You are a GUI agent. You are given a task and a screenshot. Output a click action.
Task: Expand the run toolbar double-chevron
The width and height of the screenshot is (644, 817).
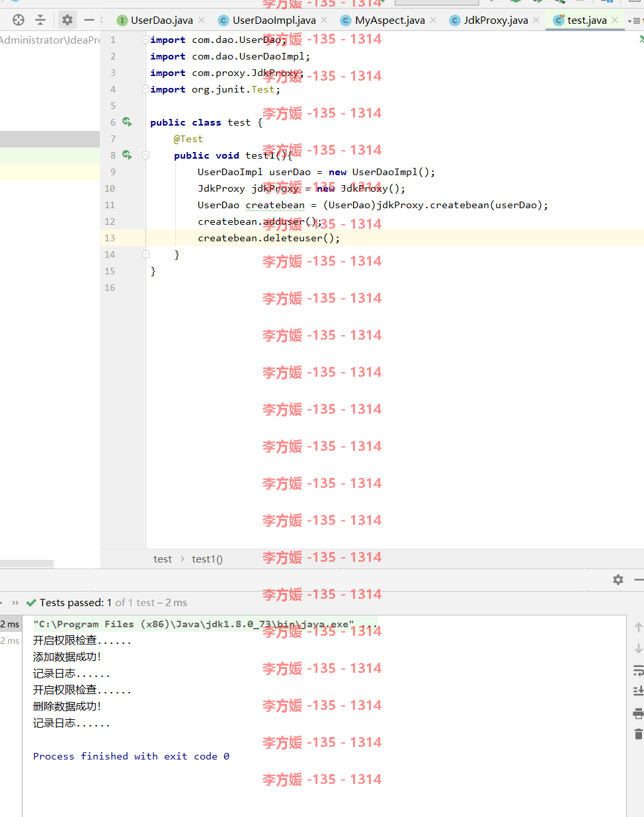(x=15, y=603)
